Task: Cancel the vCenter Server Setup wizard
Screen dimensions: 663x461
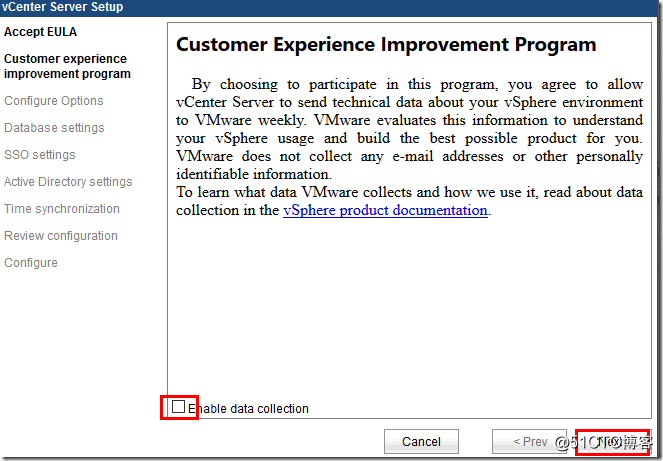Action: (x=421, y=441)
